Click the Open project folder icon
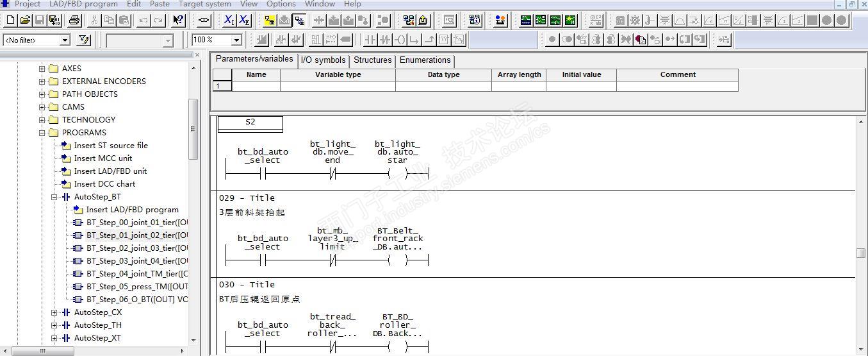Viewport: 868px width, 356px height. [25, 21]
